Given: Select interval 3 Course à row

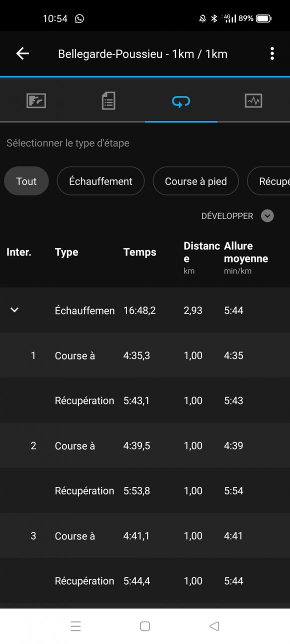Looking at the screenshot, I should point(145,535).
